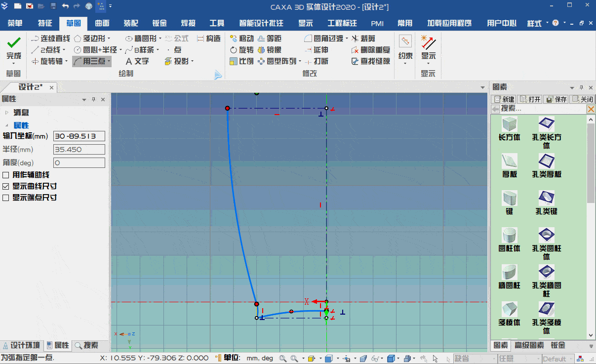Select the 裁剪 trim tool
The height and width of the screenshot is (364, 596).
pyautogui.click(x=367, y=38)
